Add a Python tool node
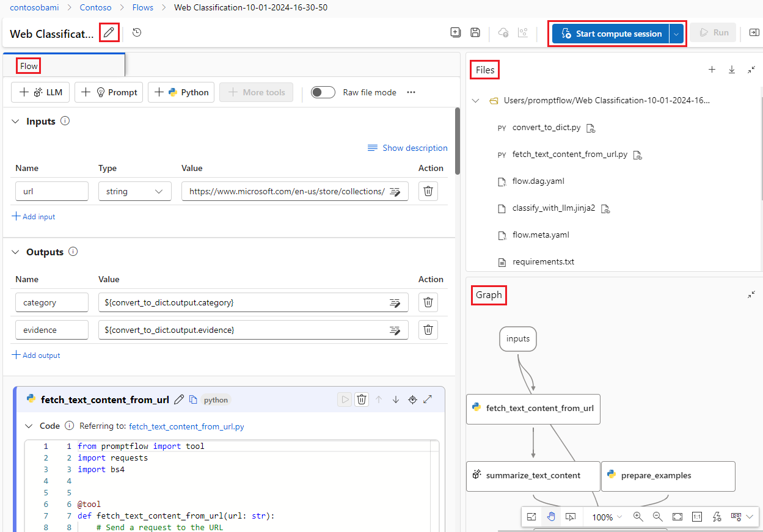This screenshot has width=763, height=532. (181, 92)
